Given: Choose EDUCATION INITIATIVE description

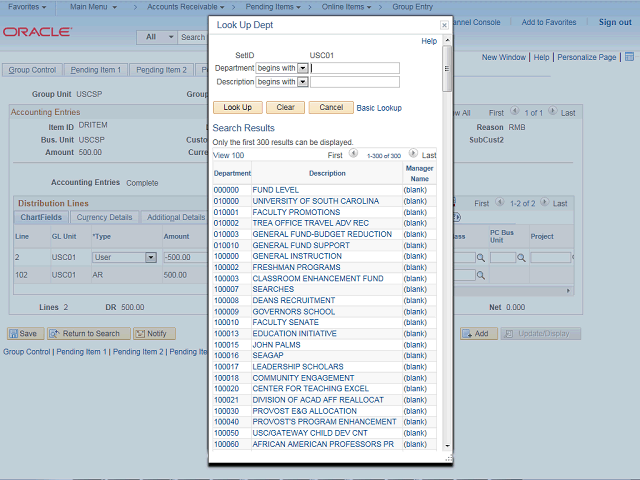Looking at the screenshot, I should 294,334.
